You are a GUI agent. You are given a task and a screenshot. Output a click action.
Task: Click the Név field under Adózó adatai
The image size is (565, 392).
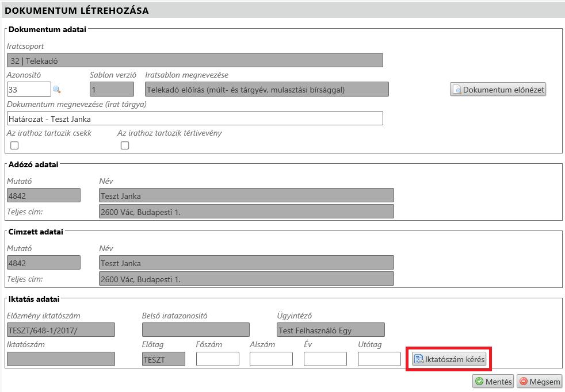(x=246, y=195)
